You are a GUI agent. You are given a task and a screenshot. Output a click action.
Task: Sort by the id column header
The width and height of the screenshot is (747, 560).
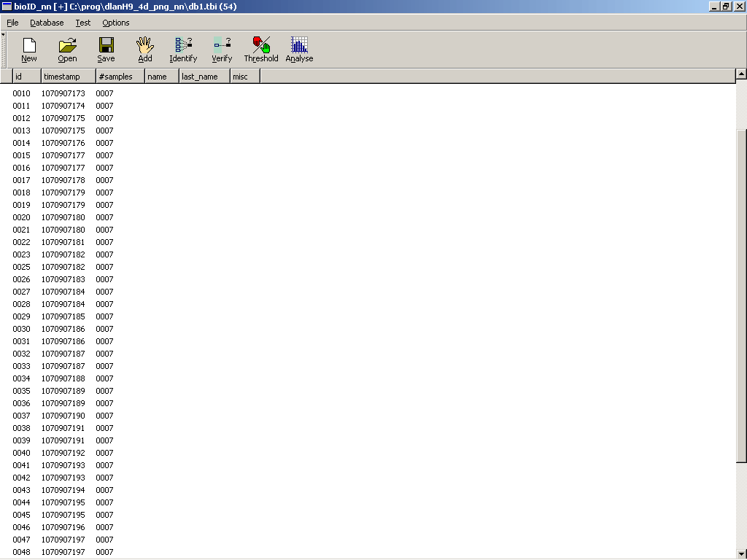coord(26,77)
